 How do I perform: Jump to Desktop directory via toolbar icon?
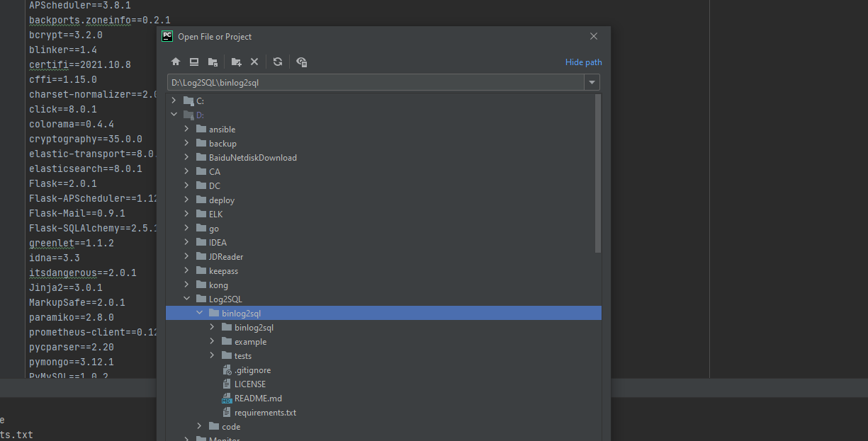(x=194, y=62)
